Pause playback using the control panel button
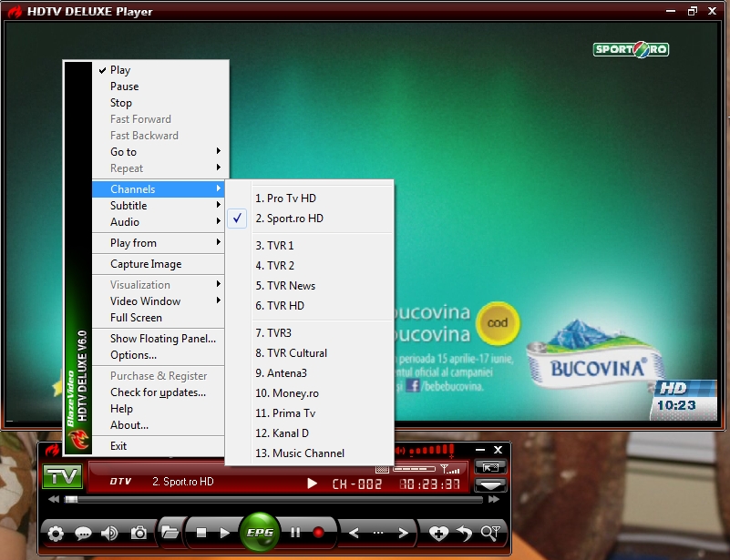This screenshot has width=730, height=560. (x=294, y=533)
